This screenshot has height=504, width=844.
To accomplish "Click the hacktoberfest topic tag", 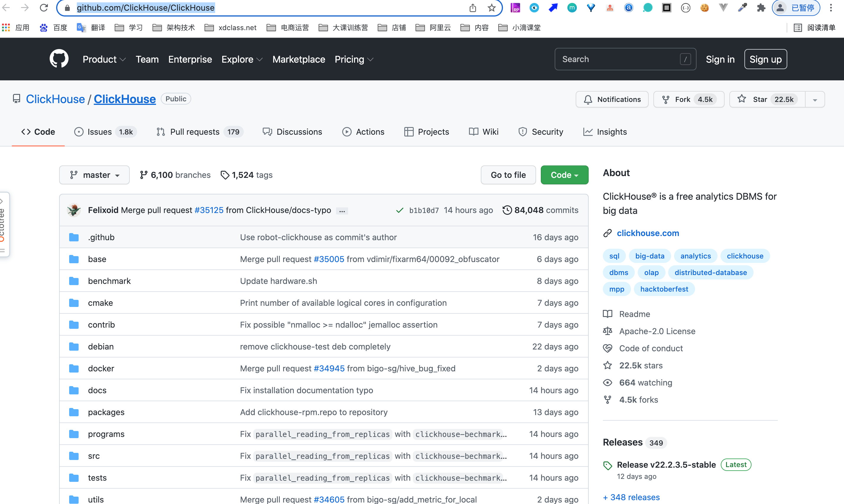I will point(664,289).
